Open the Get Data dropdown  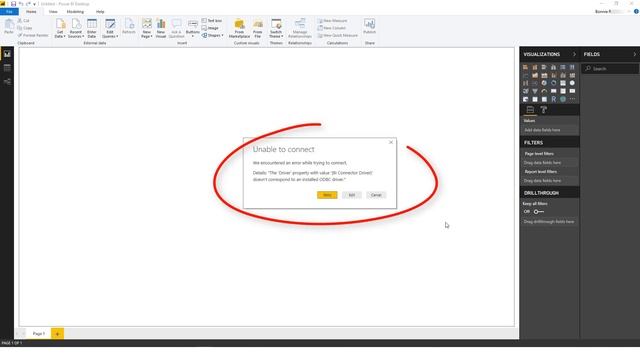tap(60, 28)
